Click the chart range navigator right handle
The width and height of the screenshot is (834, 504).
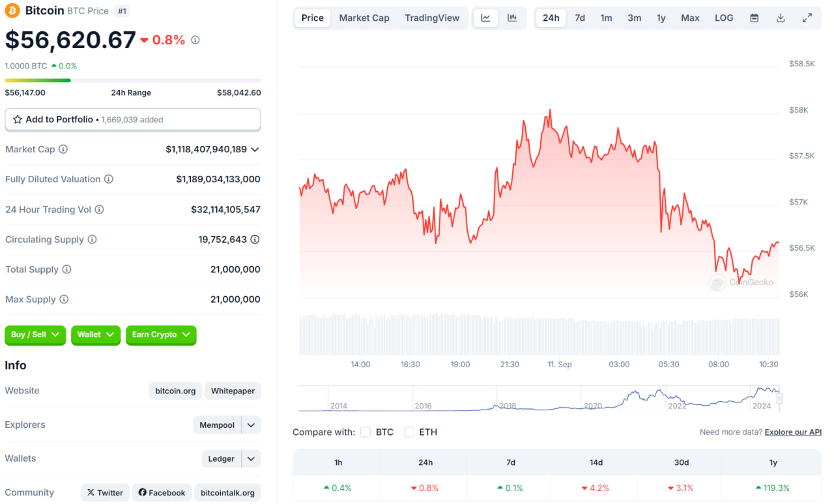point(779,398)
